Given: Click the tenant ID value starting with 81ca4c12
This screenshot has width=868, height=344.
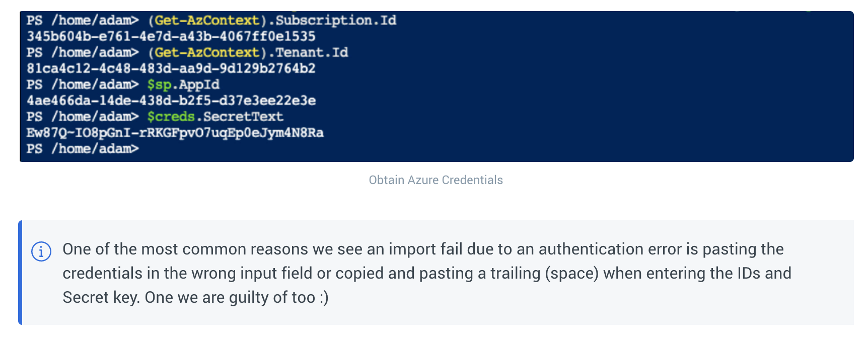Looking at the screenshot, I should point(171,68).
